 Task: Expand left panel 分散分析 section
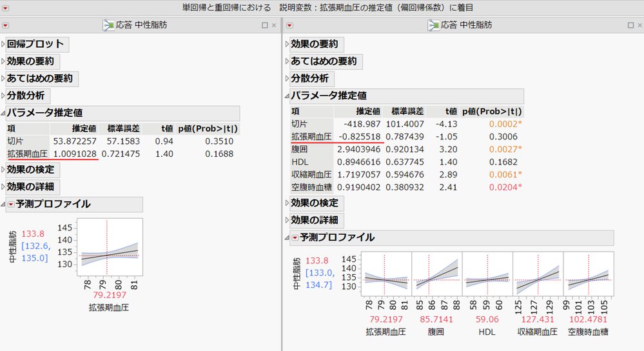3,95
